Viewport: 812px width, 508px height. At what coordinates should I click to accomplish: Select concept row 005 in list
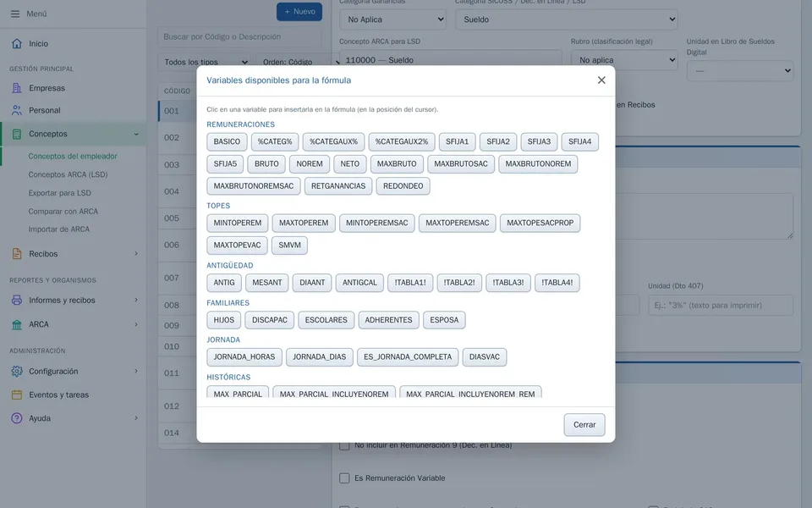(x=178, y=218)
